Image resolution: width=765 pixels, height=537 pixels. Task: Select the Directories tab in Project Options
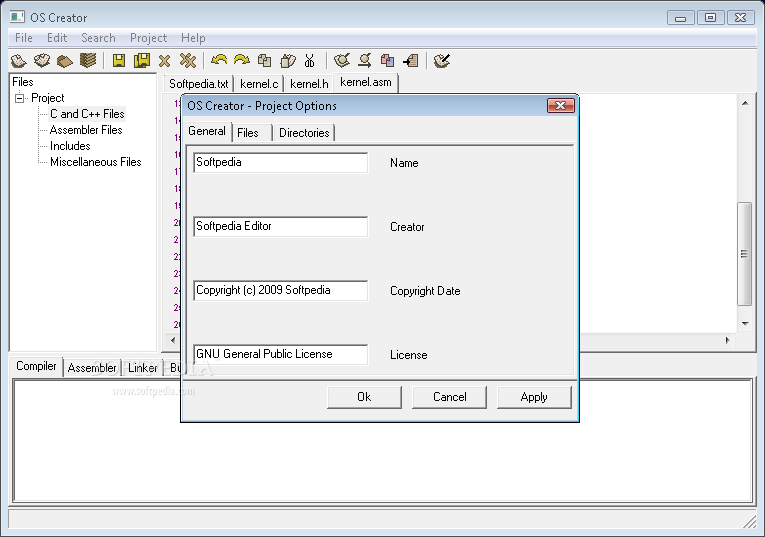(304, 133)
